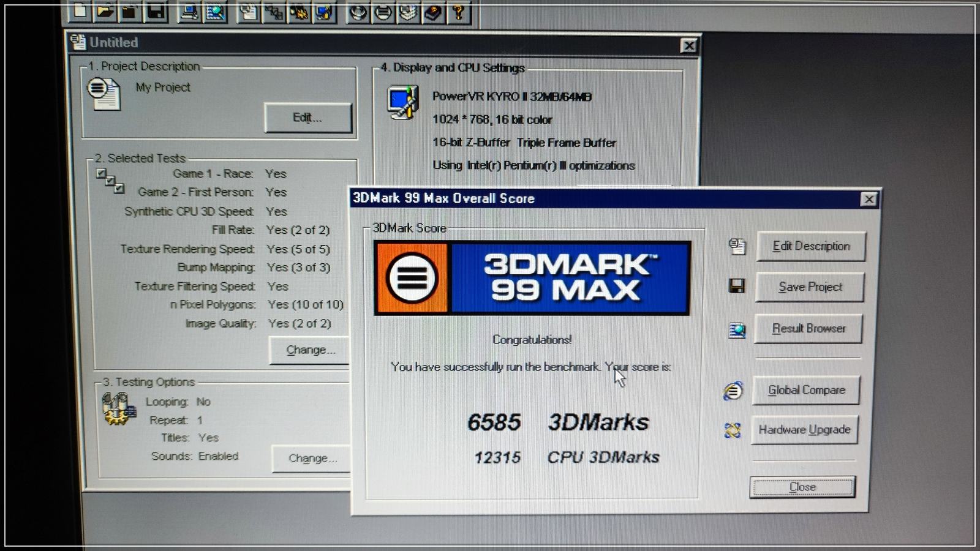Click the Internet Explorer icon beside Global Compare
The height and width of the screenshot is (551, 980).
click(x=733, y=391)
